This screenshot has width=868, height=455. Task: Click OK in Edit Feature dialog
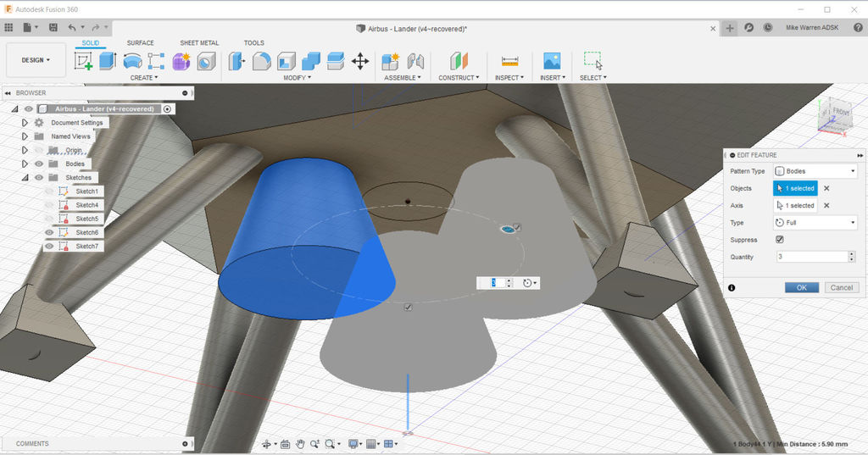(x=801, y=287)
